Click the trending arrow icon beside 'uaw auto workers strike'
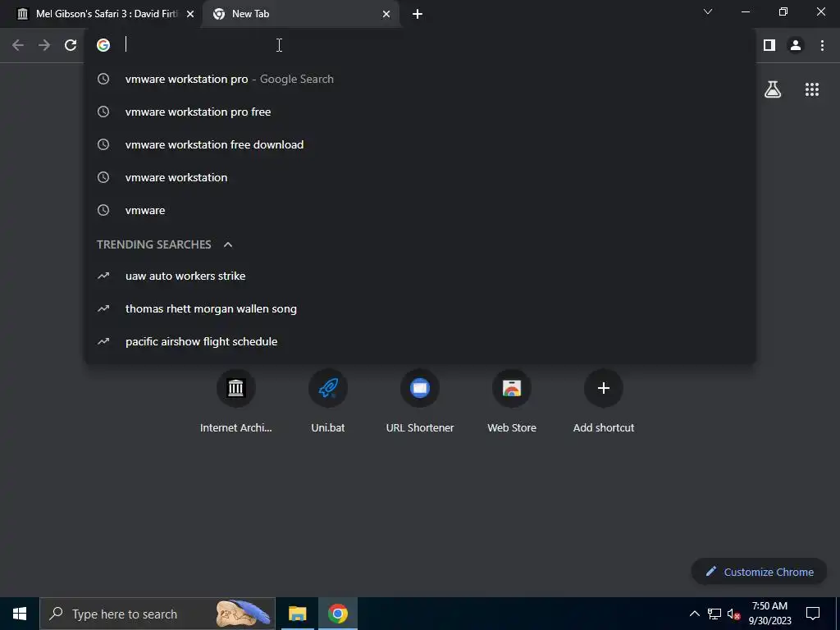 pos(103,276)
